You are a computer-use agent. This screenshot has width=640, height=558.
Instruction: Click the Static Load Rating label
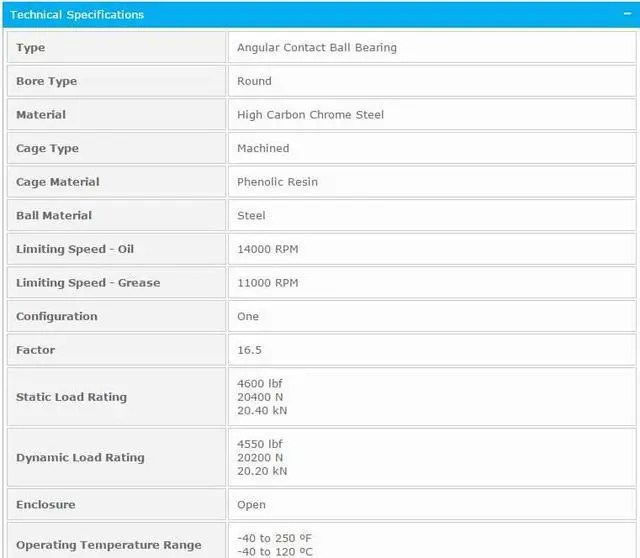pos(71,397)
